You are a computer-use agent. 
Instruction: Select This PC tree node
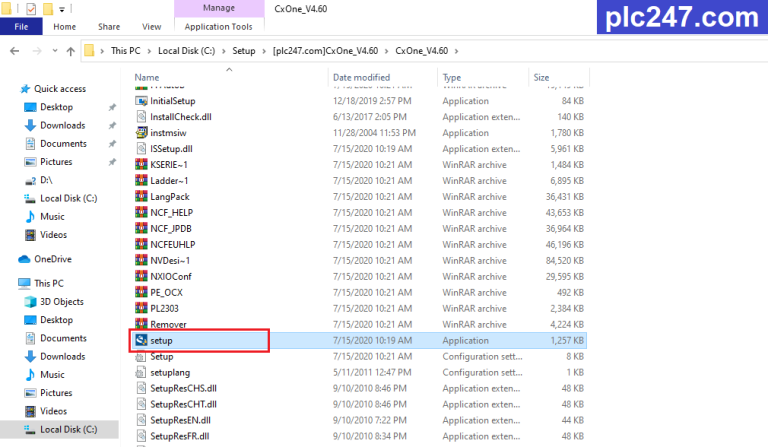point(48,283)
